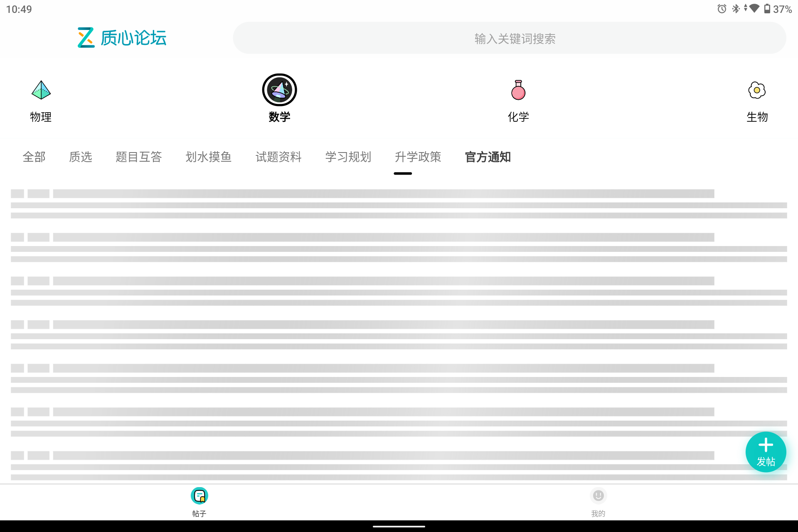This screenshot has height=532, width=798.
Task: Select the 质选 tab
Action: 81,157
